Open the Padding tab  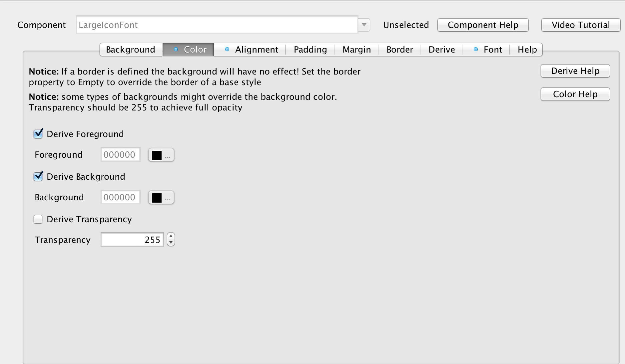click(x=310, y=49)
